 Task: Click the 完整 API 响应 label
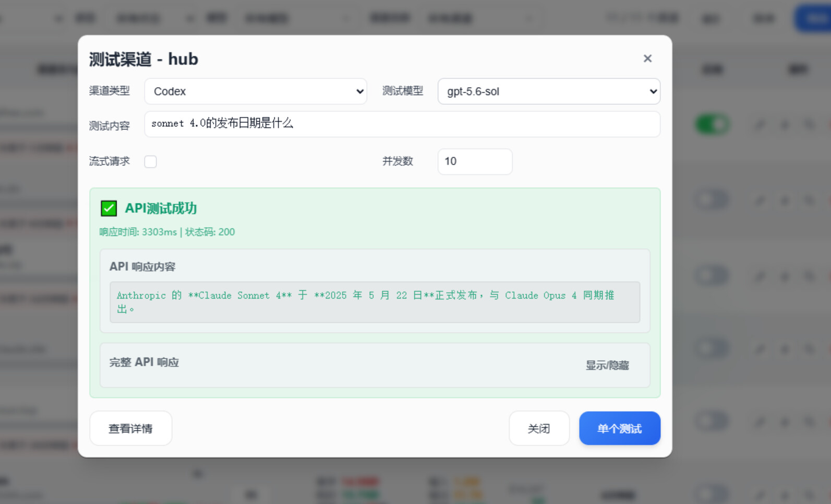144,362
